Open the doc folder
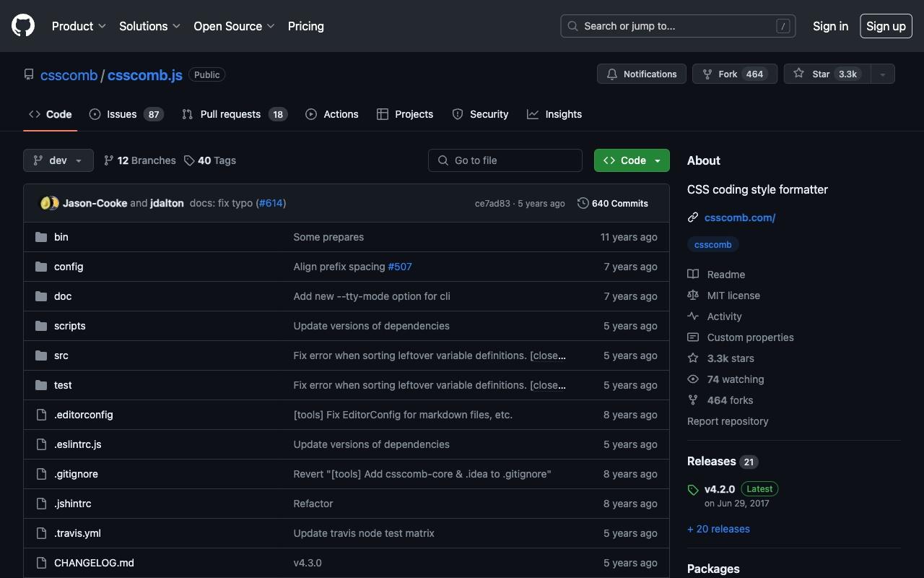The height and width of the screenshot is (578, 924). click(x=63, y=296)
